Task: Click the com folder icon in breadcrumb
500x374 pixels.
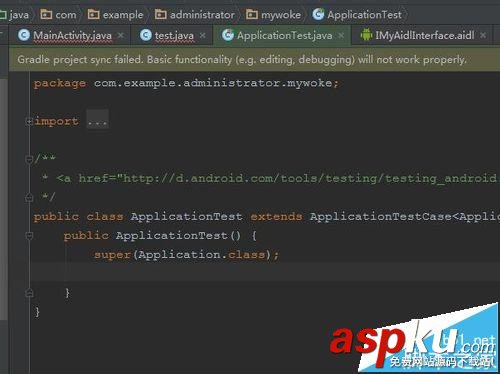Action: click(x=46, y=14)
